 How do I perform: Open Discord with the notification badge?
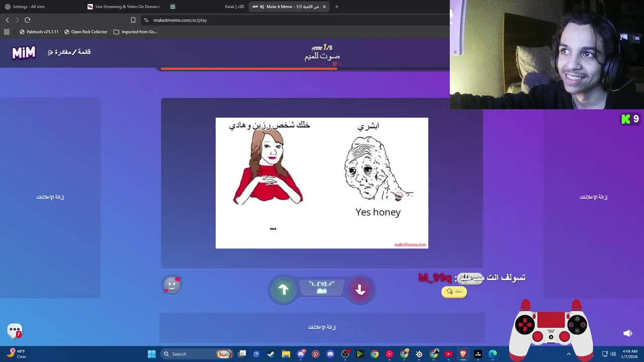(301, 354)
